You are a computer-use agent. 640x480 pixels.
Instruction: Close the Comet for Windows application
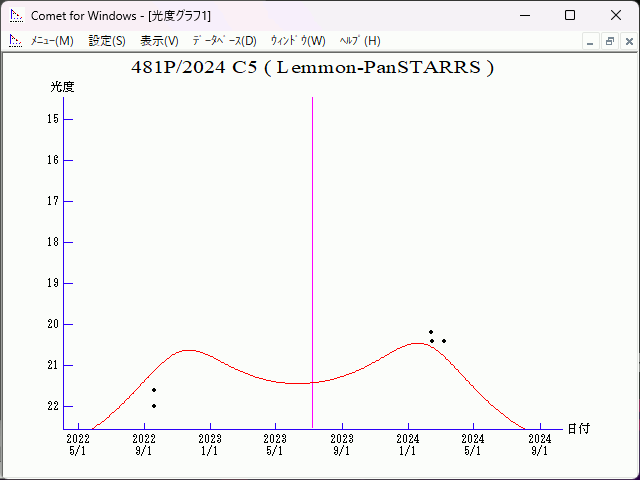(x=615, y=15)
